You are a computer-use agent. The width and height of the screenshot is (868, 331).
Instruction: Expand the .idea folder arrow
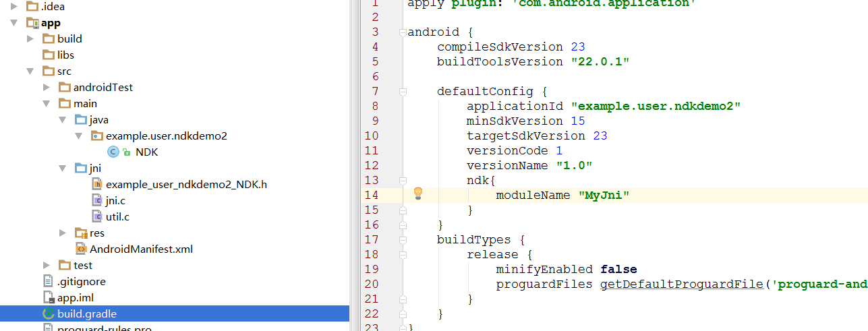(14, 7)
